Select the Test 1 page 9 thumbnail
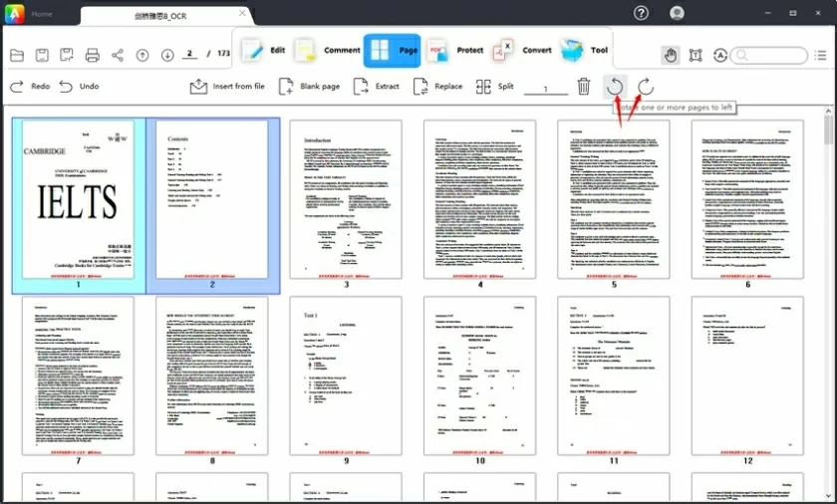Screen dimensions: 837x504 (346, 376)
